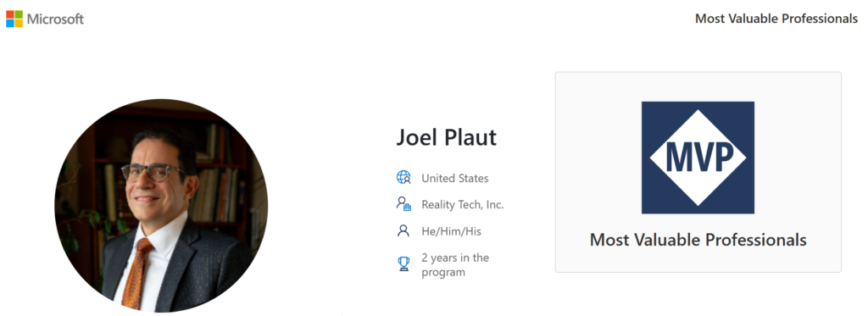The image size is (868, 316).
Task: Click the pronouns person icon
Action: (x=403, y=230)
